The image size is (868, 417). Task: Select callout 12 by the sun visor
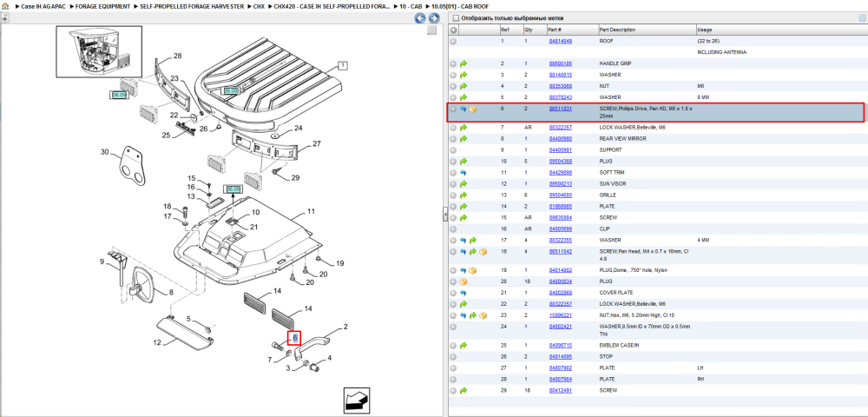tap(156, 343)
